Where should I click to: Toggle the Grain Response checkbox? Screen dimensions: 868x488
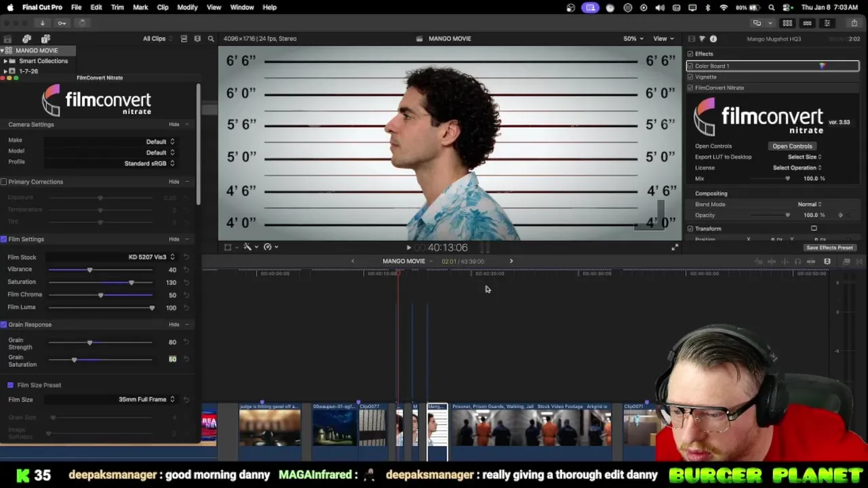coord(4,325)
